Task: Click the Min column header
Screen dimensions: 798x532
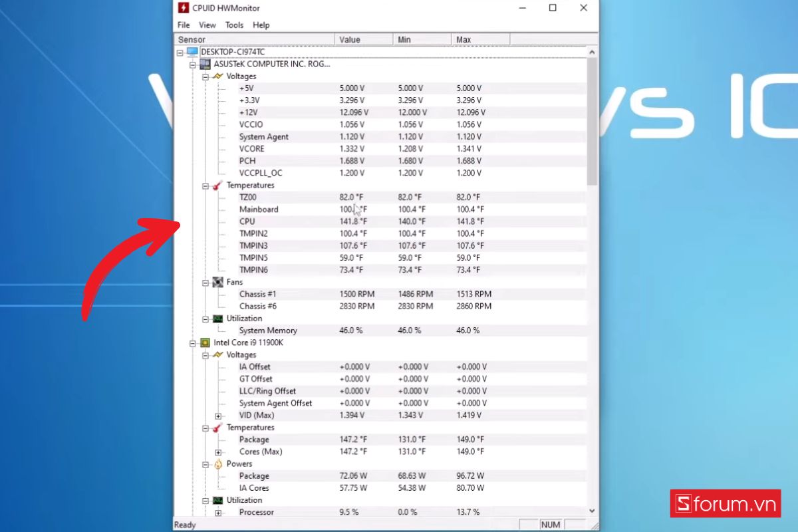Action: point(422,40)
